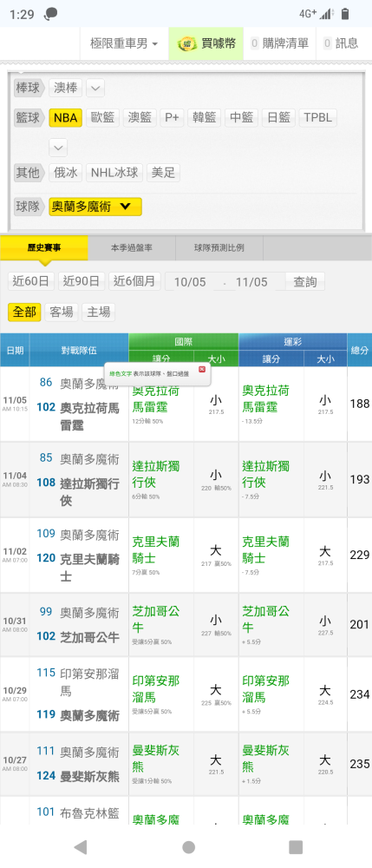
Task: Click 對戰隊伍 column header
Action: (79, 350)
